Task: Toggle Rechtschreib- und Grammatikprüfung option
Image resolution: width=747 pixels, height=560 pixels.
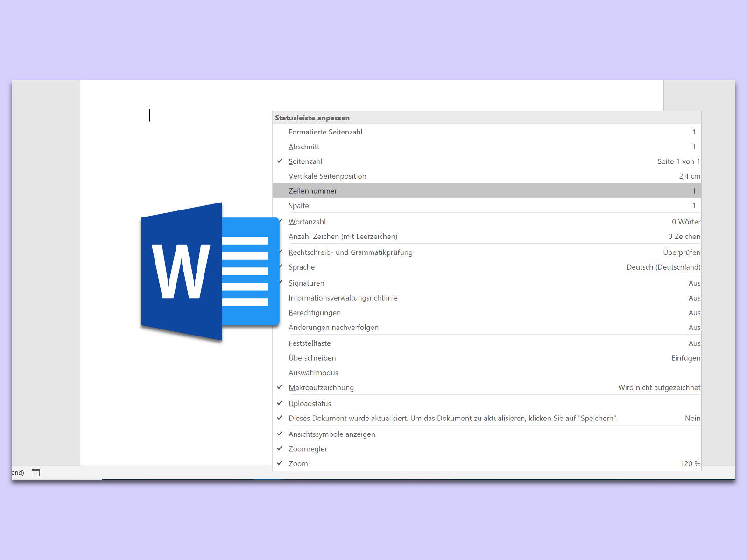Action: coord(486,252)
